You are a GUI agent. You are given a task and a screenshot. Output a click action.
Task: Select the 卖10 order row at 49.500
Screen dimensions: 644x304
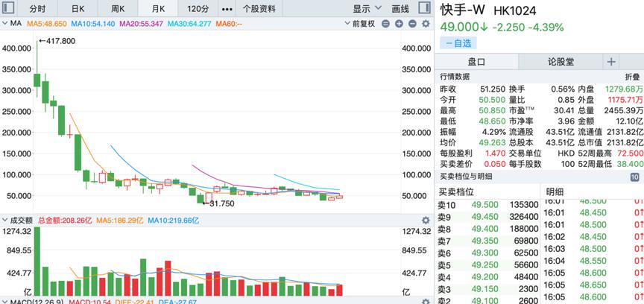coord(488,205)
